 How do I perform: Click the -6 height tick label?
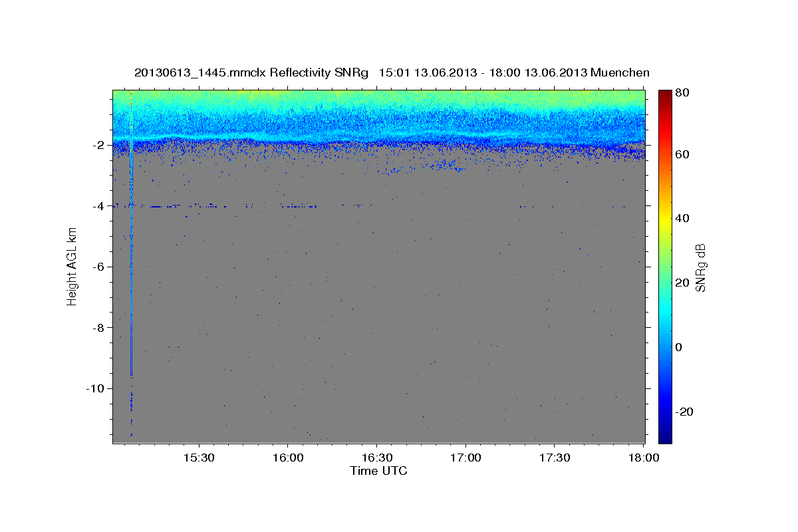click(98, 267)
